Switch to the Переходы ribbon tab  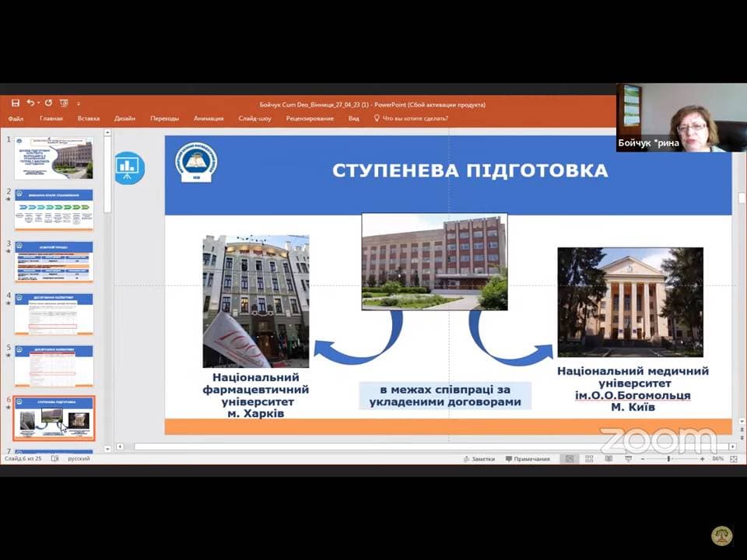[x=164, y=118]
